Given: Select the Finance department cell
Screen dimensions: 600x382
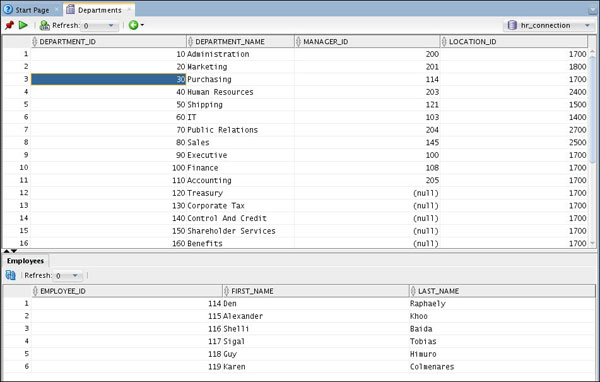Looking at the screenshot, I should (x=240, y=168).
